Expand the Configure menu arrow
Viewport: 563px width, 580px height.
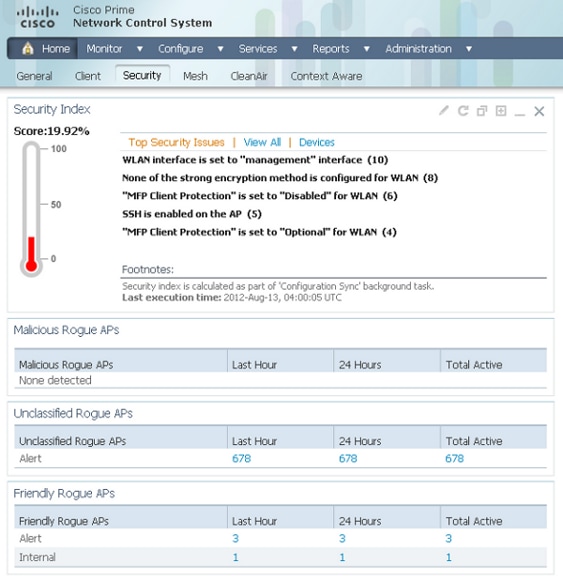click(x=220, y=49)
